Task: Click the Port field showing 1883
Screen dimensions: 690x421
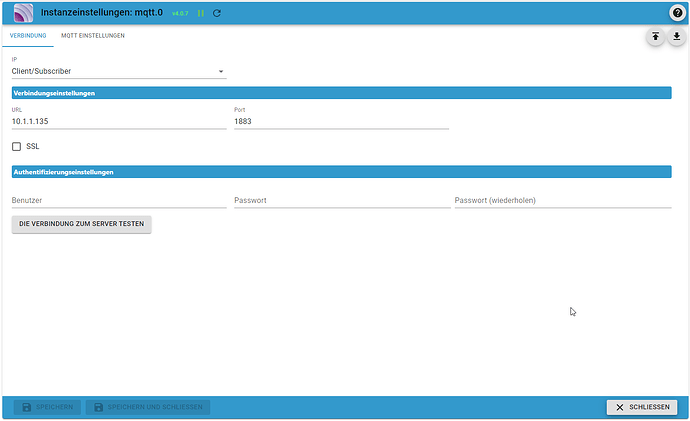Action: coord(341,121)
